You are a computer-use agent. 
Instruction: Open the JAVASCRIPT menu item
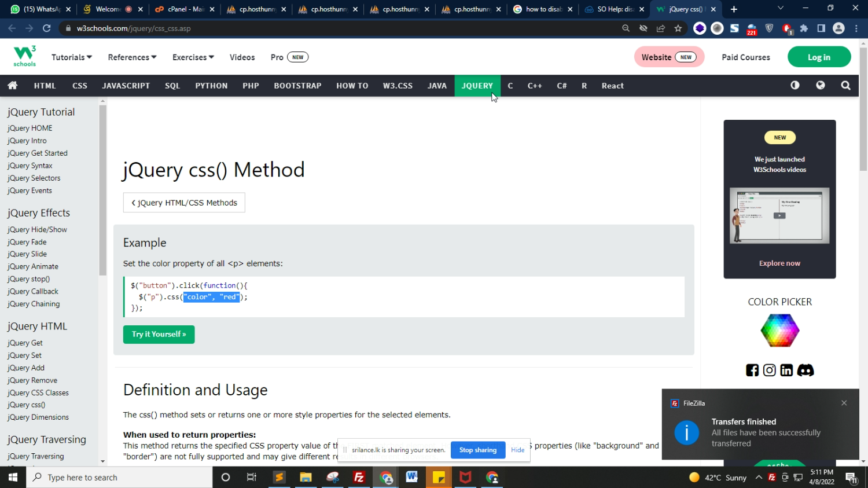coord(126,86)
